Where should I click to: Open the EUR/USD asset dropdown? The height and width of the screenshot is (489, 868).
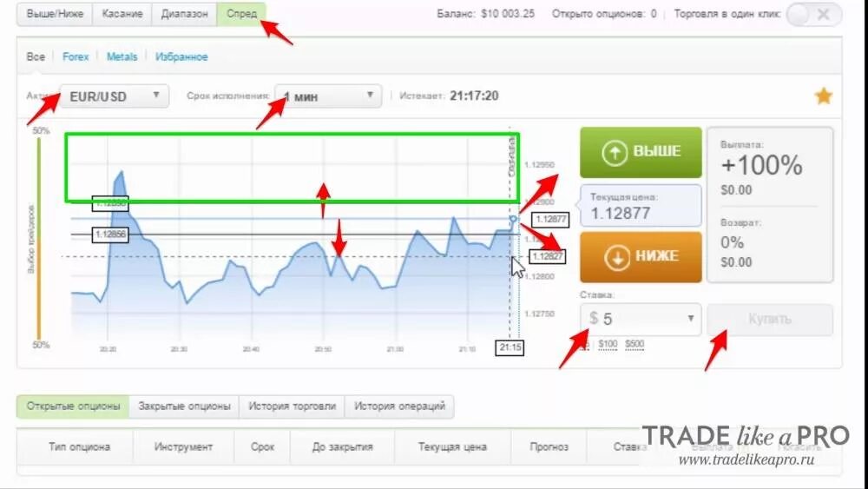(114, 96)
